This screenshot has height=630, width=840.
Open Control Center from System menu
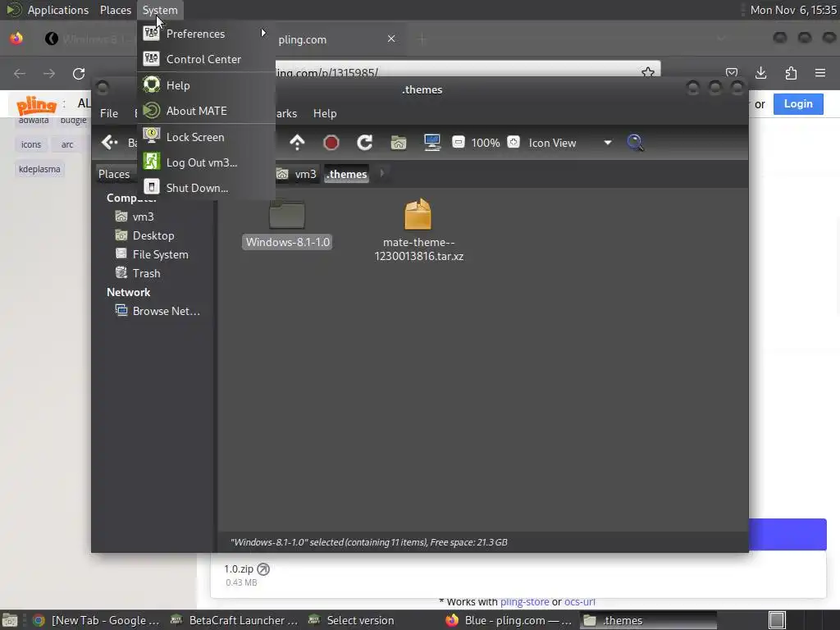pyautogui.click(x=206, y=59)
